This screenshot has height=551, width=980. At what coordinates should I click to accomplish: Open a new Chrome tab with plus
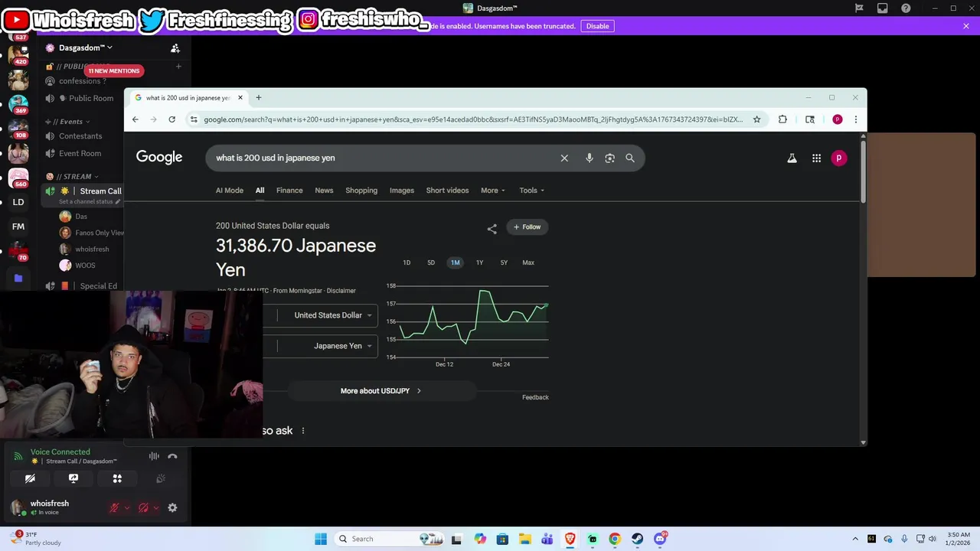point(259,98)
